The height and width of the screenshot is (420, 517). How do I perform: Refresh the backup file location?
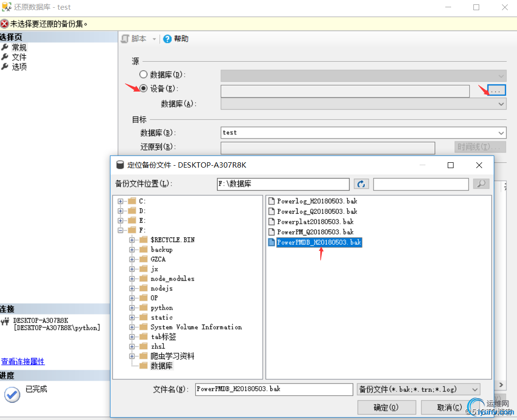(x=361, y=184)
